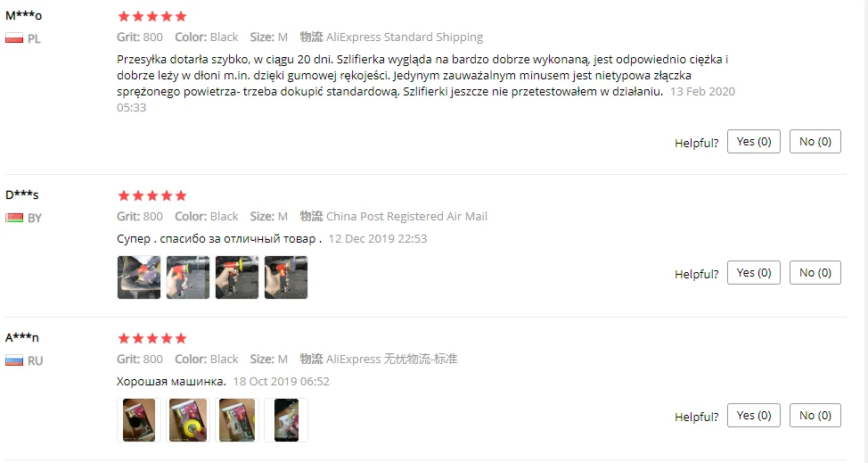This screenshot has width=868, height=463.
Task: Vote No (0) on A***n's review
Action: 815,416
